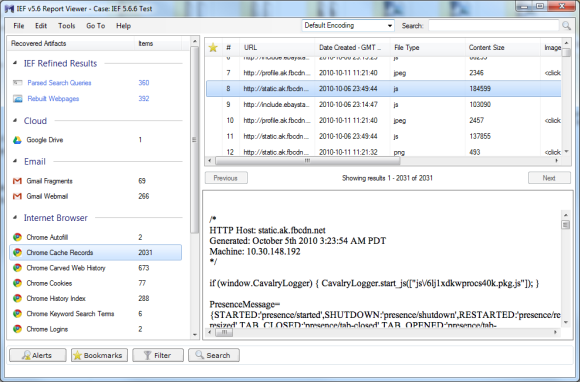Open the File menu
The image size is (580, 382).
tap(18, 26)
